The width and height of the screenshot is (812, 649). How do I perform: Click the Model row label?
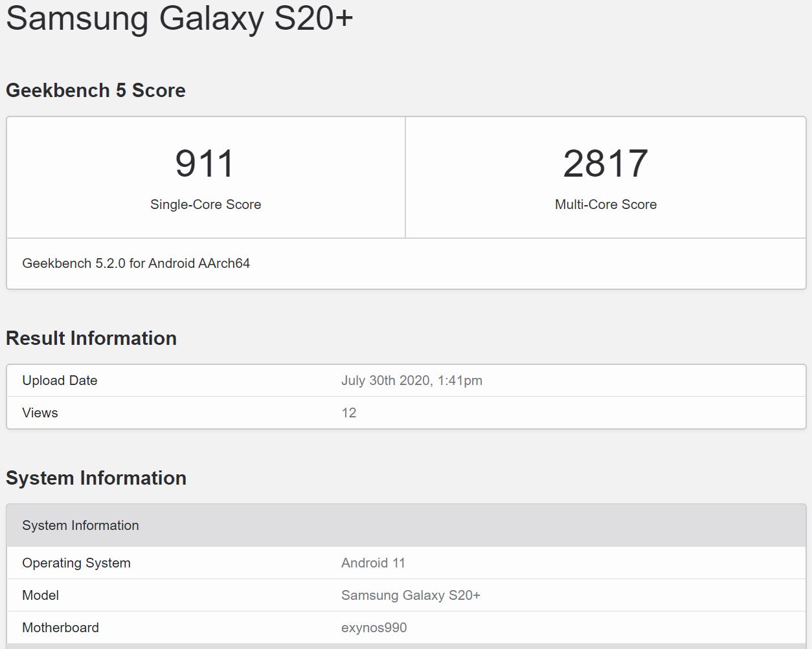click(x=40, y=595)
